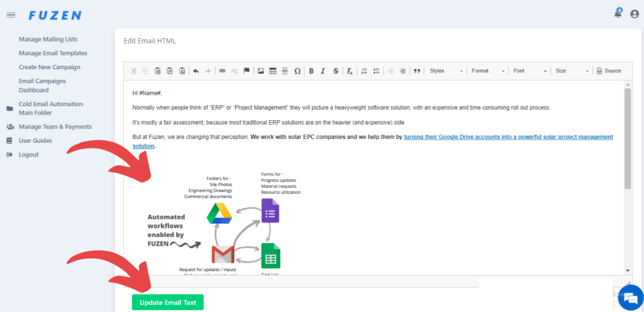Image resolution: width=644 pixels, height=312 pixels.
Task: Toggle the hamburger menu sidebar
Action: tap(11, 15)
